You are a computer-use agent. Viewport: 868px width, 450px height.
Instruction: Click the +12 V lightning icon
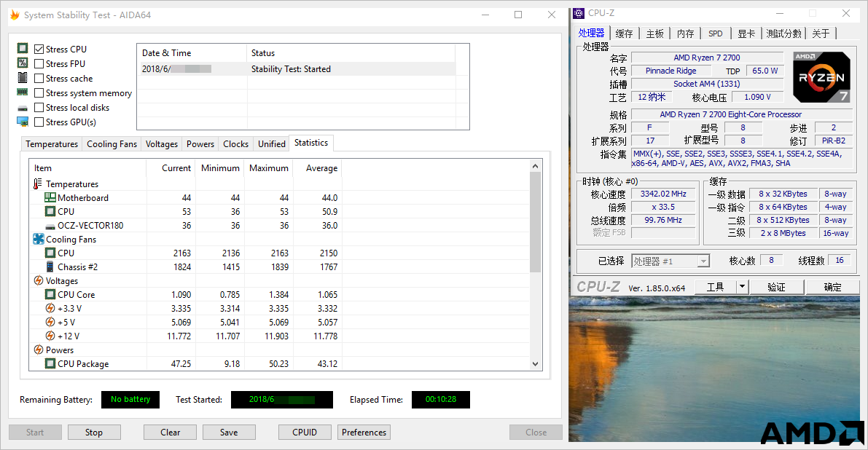click(50, 336)
